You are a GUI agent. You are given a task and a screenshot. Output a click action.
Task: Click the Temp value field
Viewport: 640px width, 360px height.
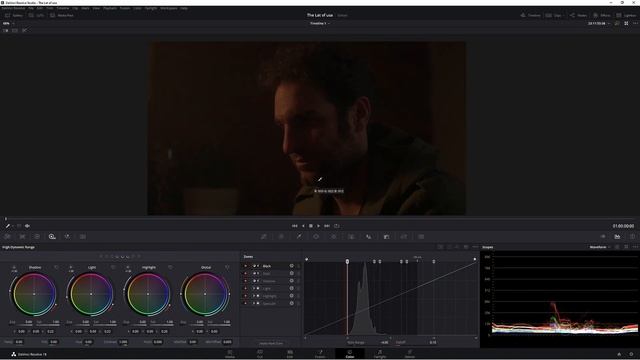tap(19, 342)
